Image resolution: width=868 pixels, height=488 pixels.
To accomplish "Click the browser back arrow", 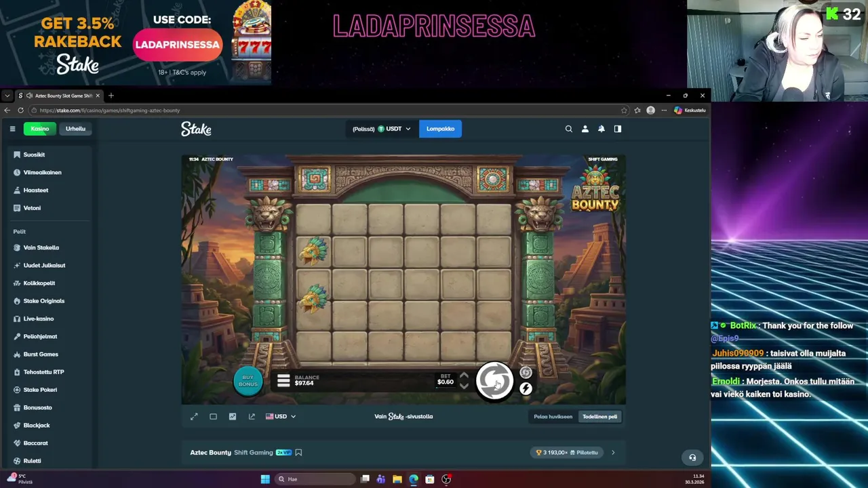I will tap(7, 110).
